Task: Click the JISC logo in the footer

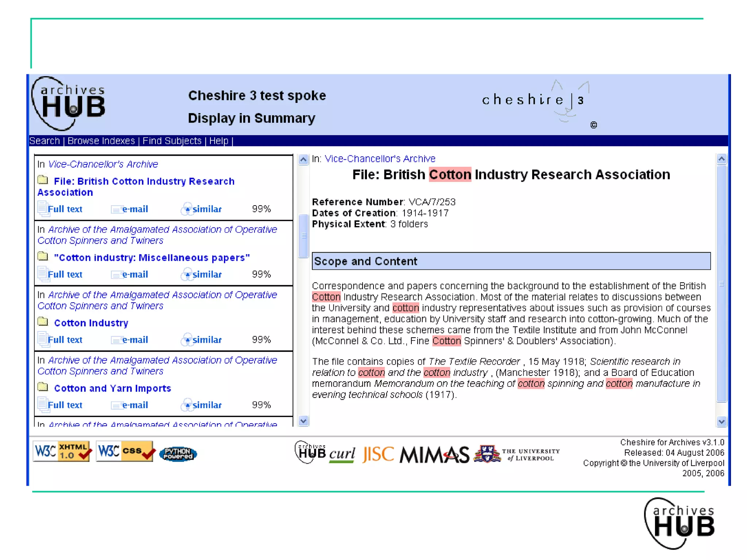Action: pyautogui.click(x=378, y=454)
